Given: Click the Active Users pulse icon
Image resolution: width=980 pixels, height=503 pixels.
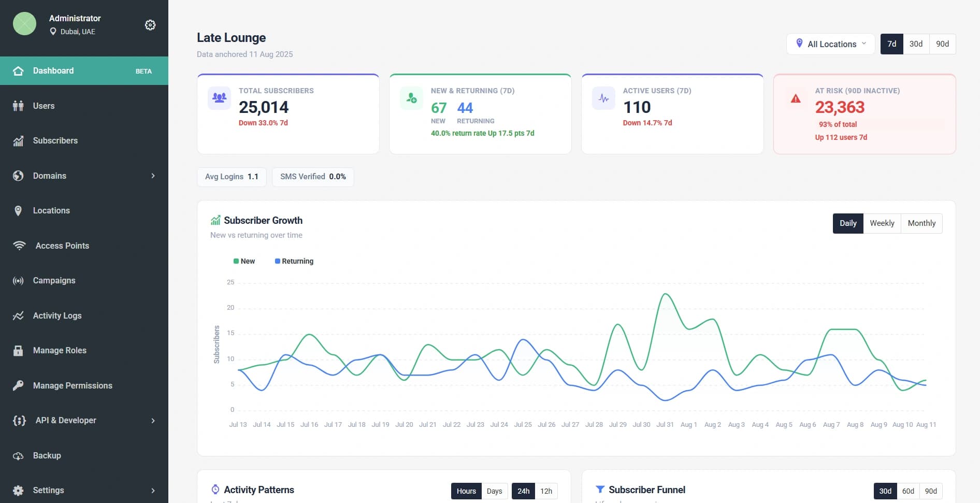Looking at the screenshot, I should point(603,98).
